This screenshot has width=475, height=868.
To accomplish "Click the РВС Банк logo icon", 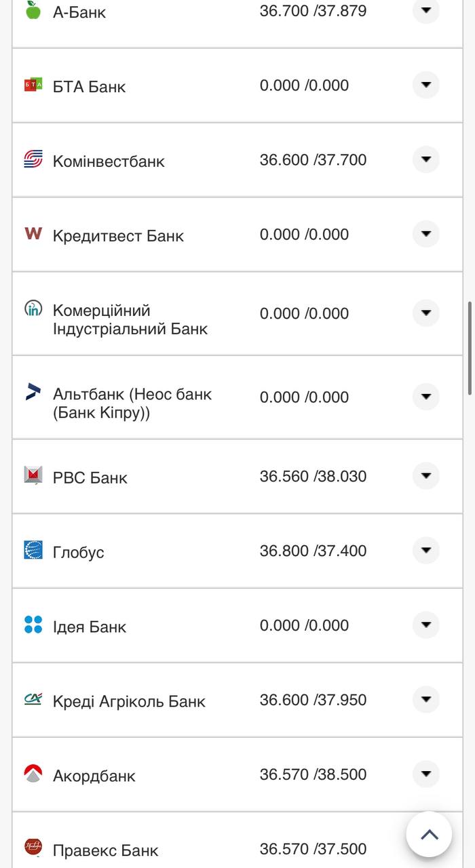I will coord(33,475).
